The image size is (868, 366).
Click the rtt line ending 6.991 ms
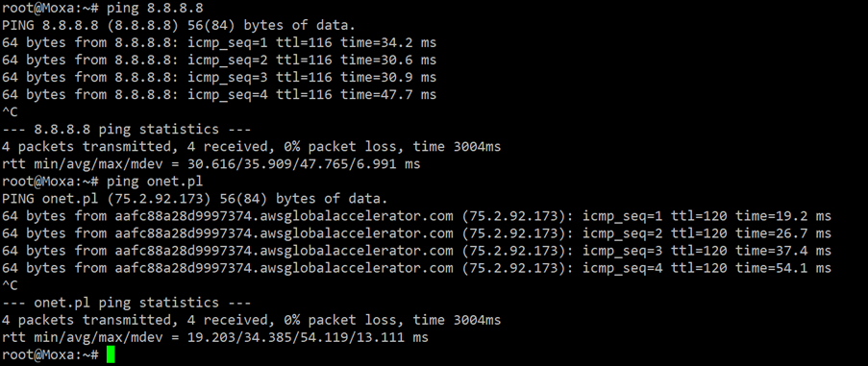tap(211, 164)
